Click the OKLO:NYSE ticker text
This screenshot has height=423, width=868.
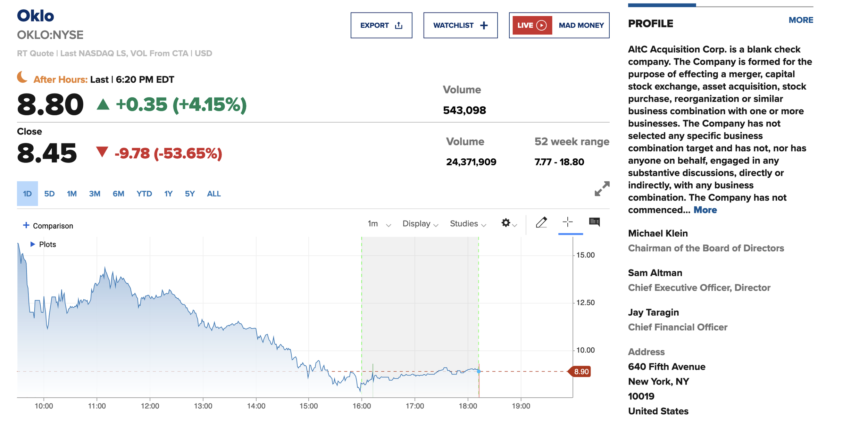coord(50,35)
